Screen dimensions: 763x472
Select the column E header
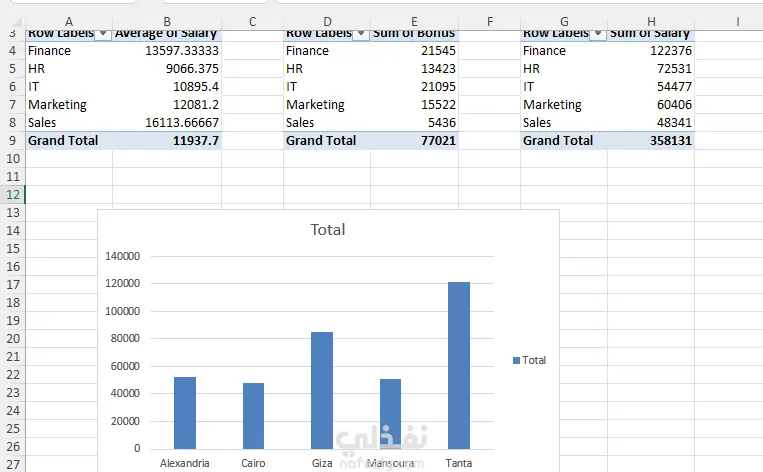point(414,21)
